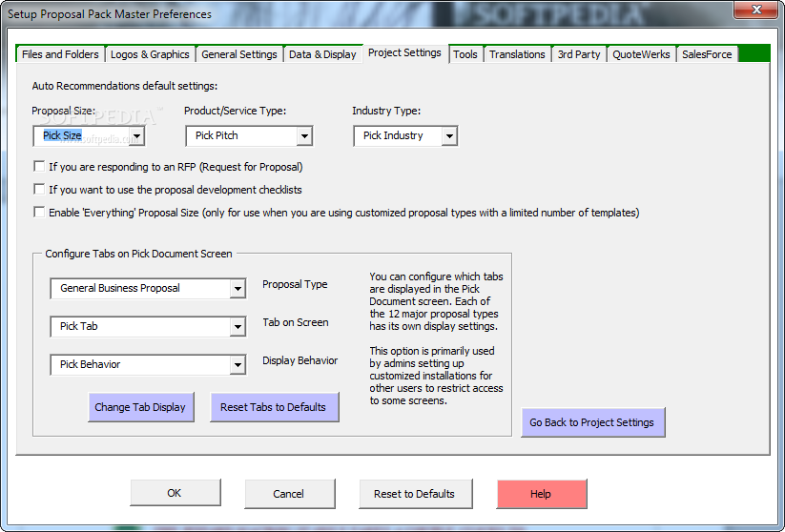Open the Tab on Screen dropdown arrow
The height and width of the screenshot is (532, 785).
tap(238, 327)
